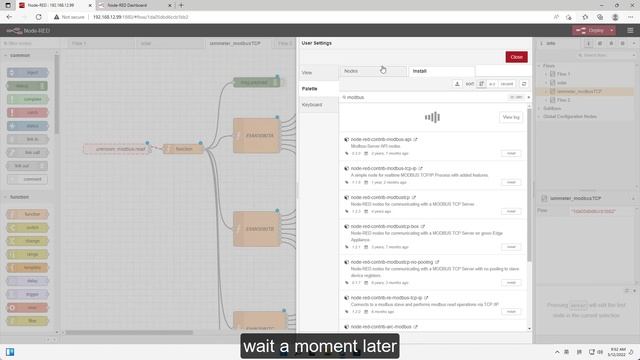Select the catch node in palette
This screenshot has height=360, width=640.
(27, 113)
